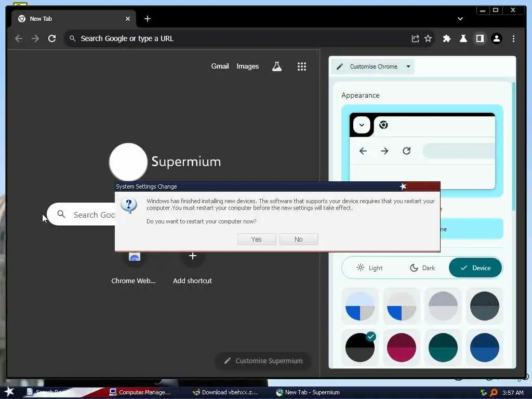Reload the New Tab page
The width and height of the screenshot is (532, 399).
52,38
